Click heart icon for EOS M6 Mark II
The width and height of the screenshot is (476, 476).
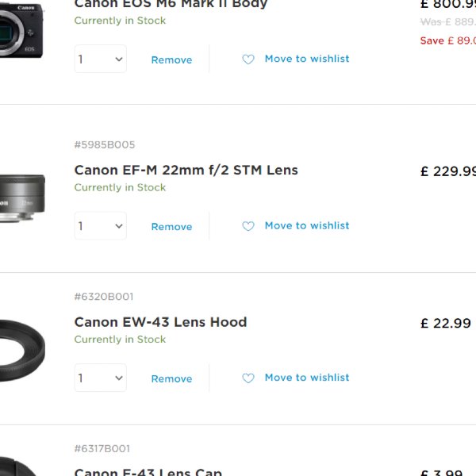pyautogui.click(x=248, y=59)
